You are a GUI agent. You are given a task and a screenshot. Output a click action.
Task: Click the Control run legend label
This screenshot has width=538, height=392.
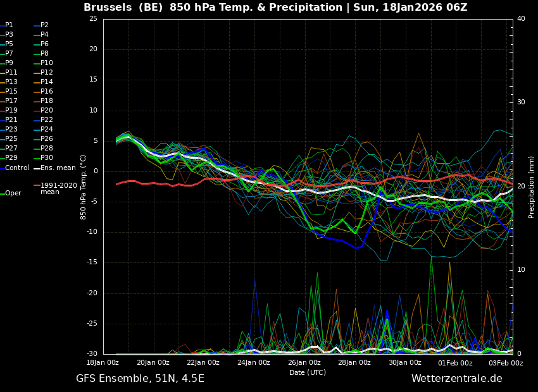tap(17, 168)
